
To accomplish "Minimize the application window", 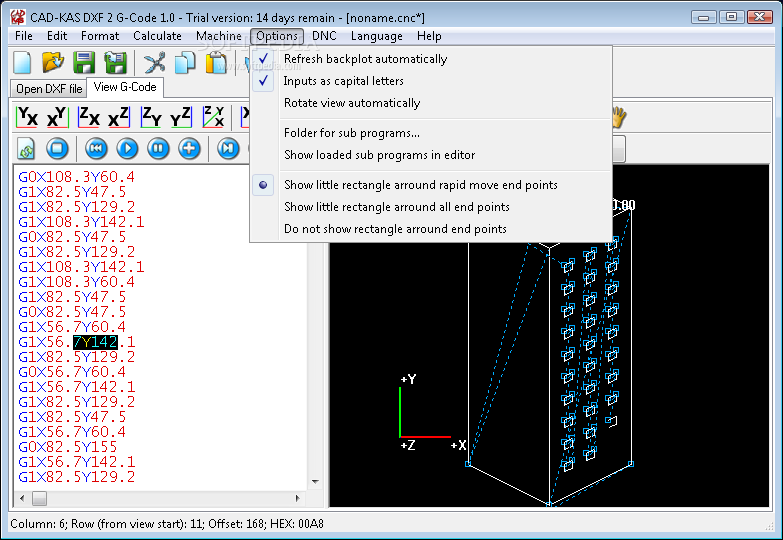I will [x=704, y=17].
